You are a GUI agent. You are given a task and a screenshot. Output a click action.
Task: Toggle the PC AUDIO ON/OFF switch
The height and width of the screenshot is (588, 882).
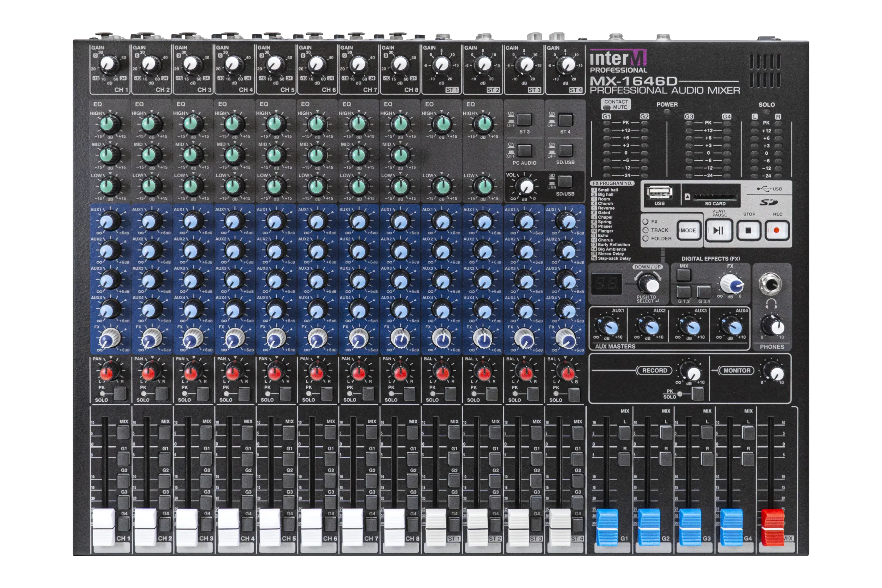pos(524,151)
